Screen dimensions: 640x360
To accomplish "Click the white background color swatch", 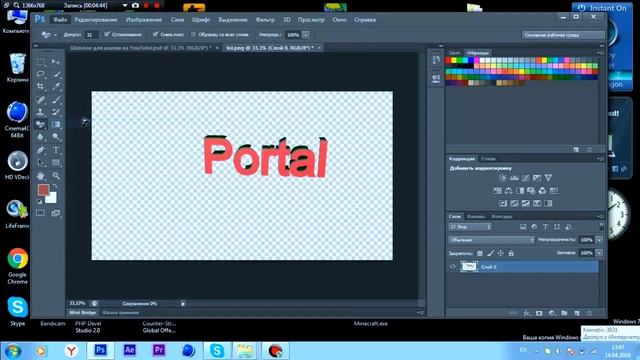I will 52,198.
